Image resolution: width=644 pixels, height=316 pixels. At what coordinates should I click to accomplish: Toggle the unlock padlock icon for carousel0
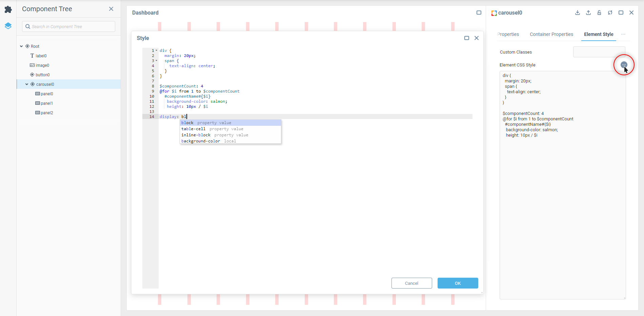(x=599, y=13)
